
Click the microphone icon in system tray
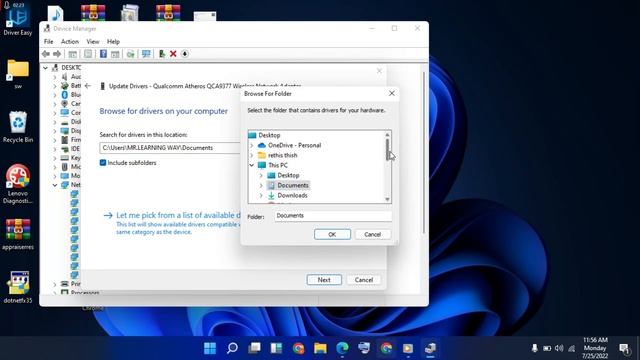pyautogui.click(x=534, y=348)
